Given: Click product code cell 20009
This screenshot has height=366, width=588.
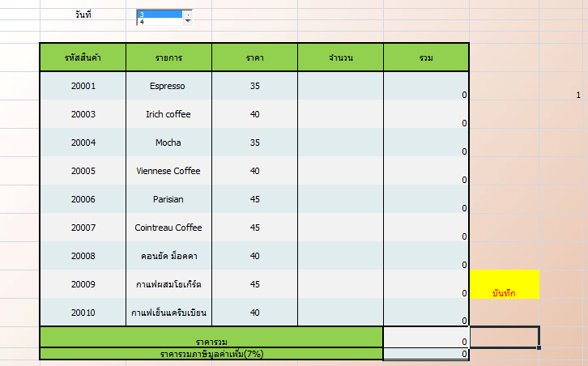Looking at the screenshot, I should point(83,284).
